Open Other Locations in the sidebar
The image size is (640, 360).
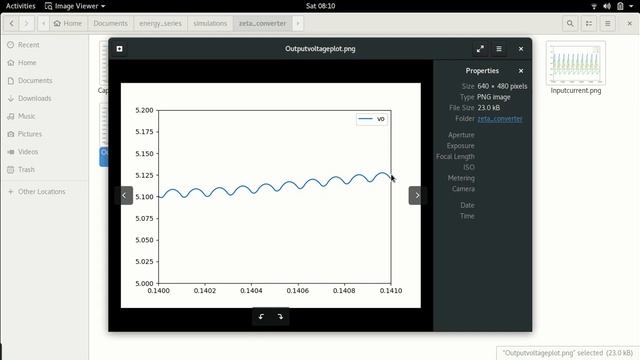tap(44, 191)
